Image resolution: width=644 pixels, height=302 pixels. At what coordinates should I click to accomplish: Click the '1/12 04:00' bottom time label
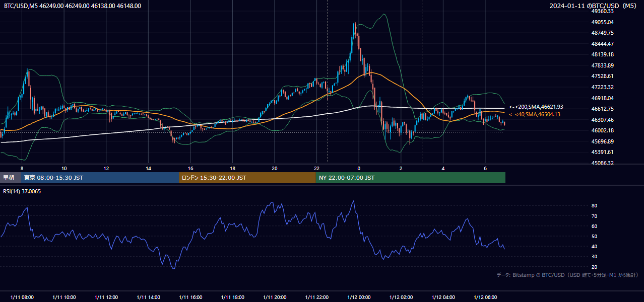tap(443, 297)
